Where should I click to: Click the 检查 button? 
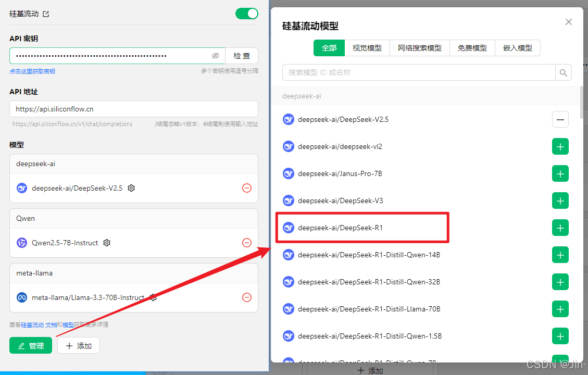pos(242,56)
